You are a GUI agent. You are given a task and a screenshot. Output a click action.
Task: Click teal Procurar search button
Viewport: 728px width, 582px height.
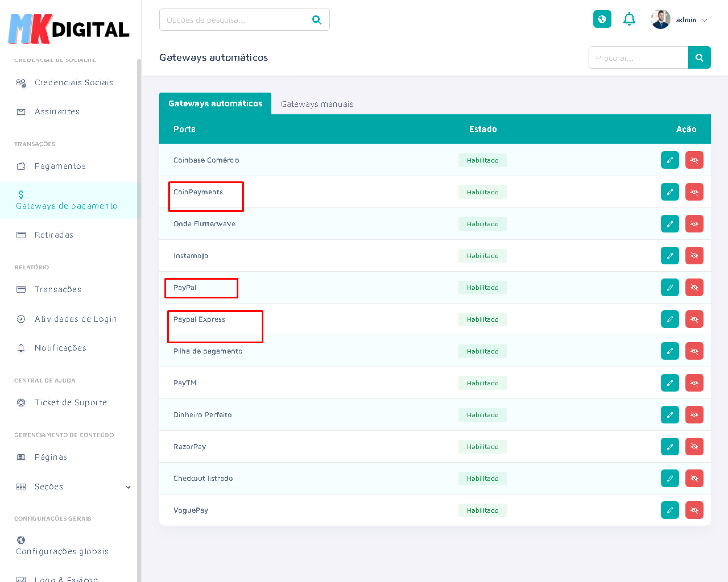(699, 58)
